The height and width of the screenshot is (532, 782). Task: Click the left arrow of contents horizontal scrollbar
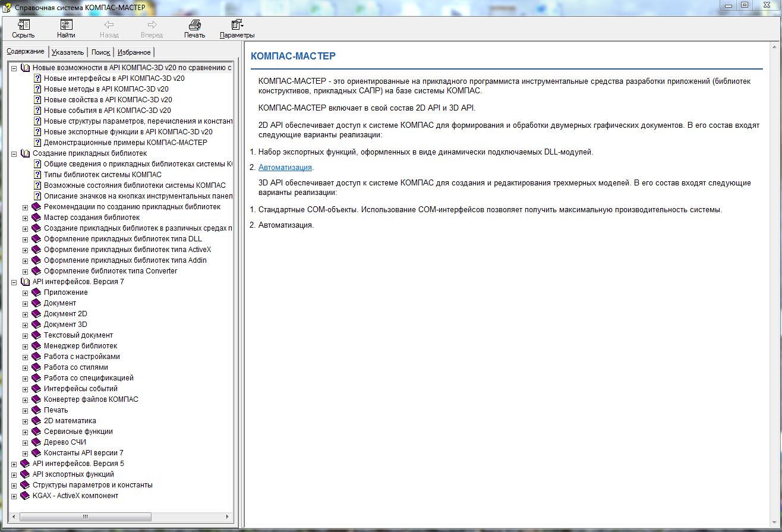point(13,517)
